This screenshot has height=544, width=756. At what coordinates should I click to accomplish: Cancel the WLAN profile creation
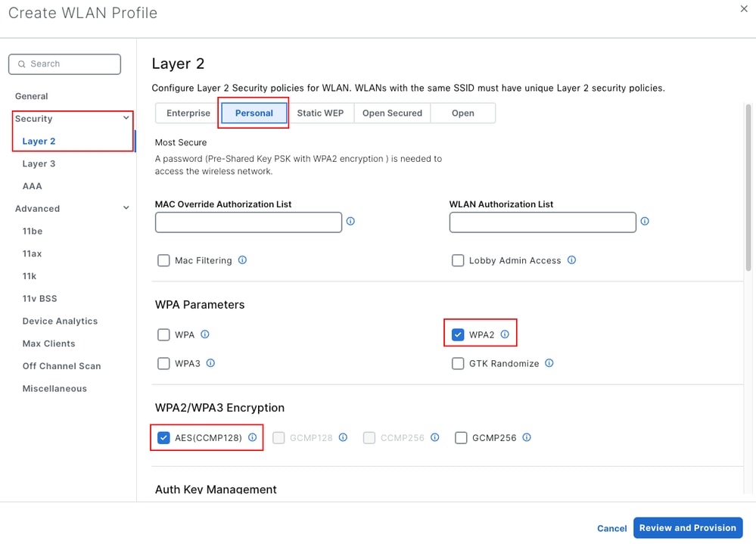612,529
